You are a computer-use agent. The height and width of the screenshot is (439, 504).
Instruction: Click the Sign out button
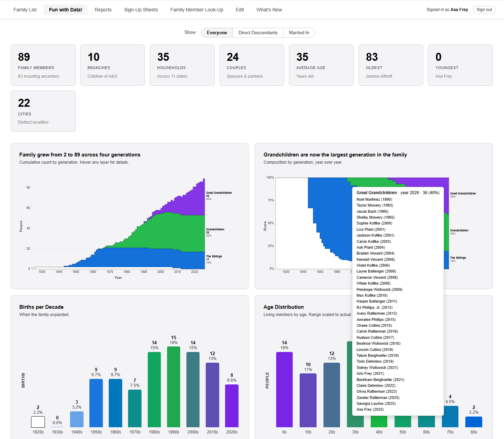(484, 10)
